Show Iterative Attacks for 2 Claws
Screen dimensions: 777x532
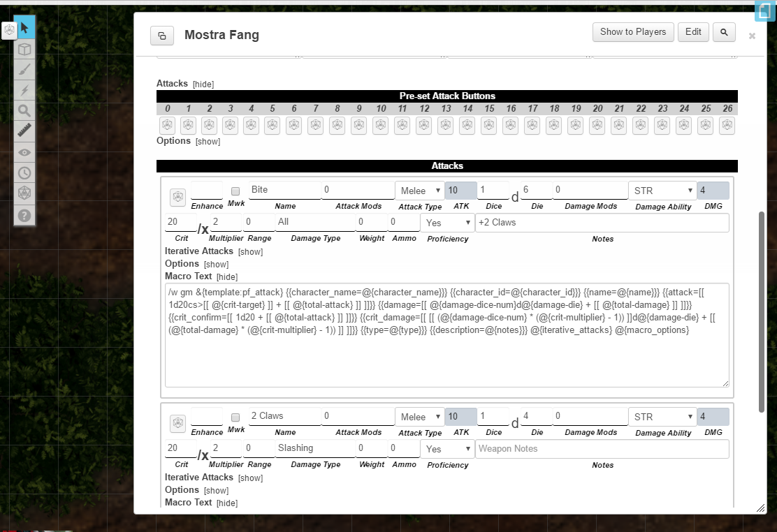pyautogui.click(x=250, y=478)
